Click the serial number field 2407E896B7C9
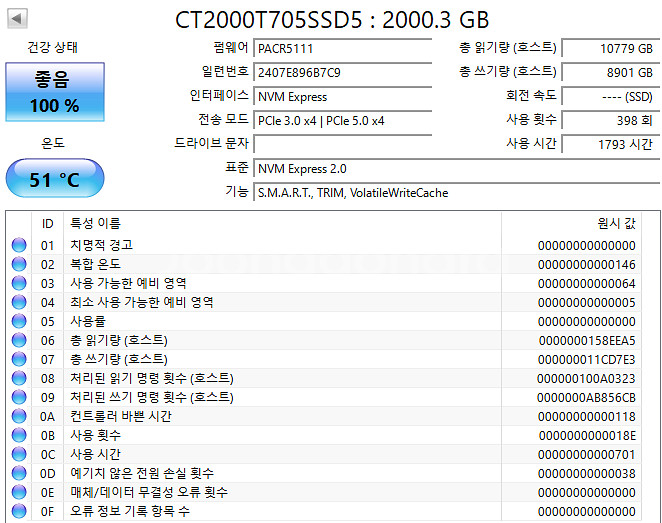 coord(342,73)
